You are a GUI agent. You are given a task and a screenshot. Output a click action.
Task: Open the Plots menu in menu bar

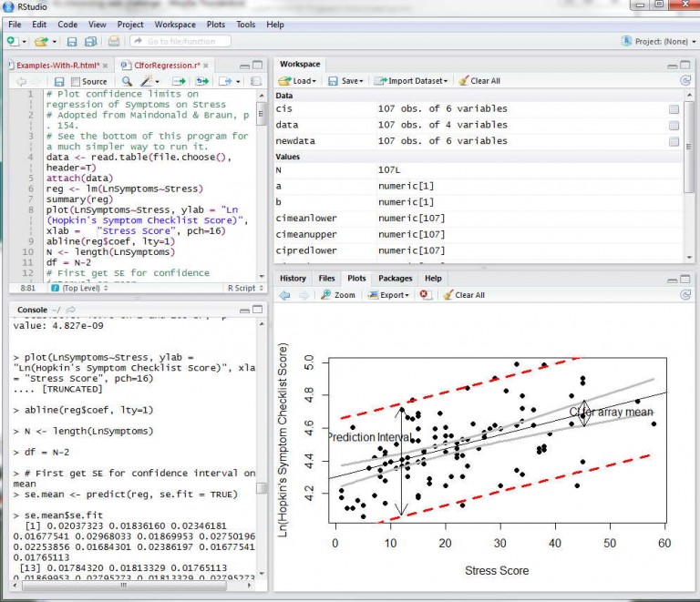tap(216, 25)
